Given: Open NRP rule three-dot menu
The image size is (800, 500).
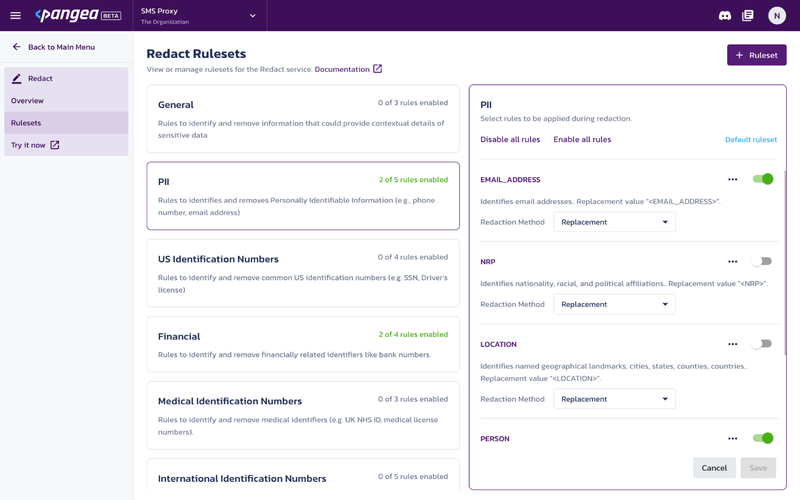Looking at the screenshot, I should [x=733, y=262].
